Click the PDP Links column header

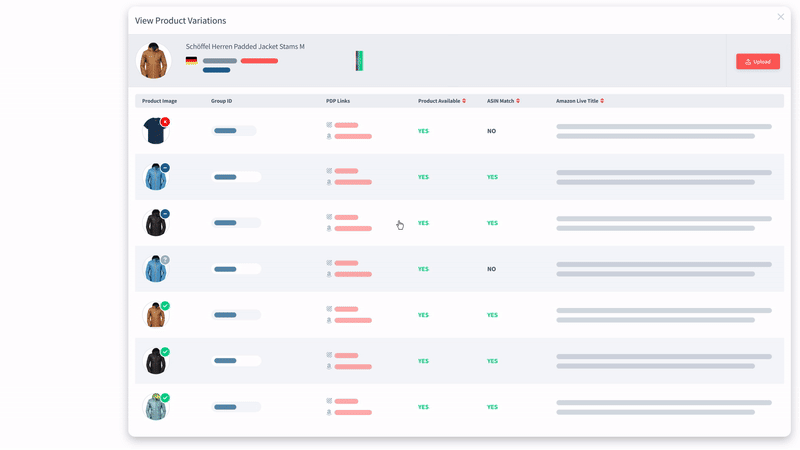[x=338, y=101]
